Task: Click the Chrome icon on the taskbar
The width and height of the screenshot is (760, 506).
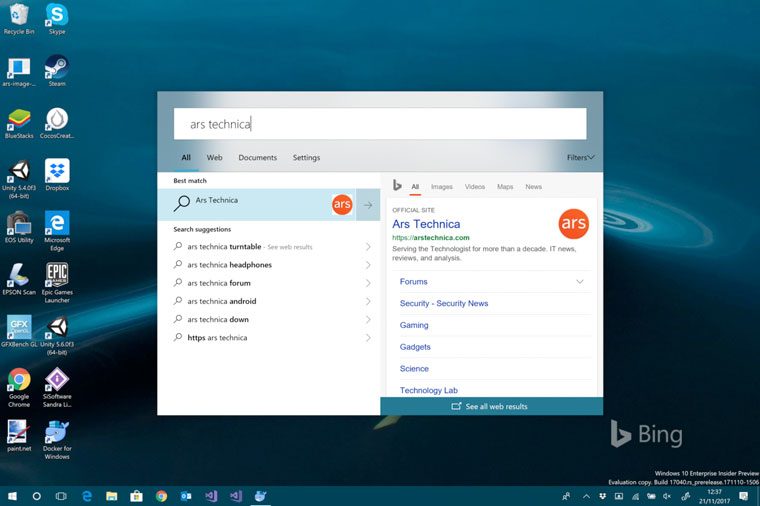Action: [161, 496]
